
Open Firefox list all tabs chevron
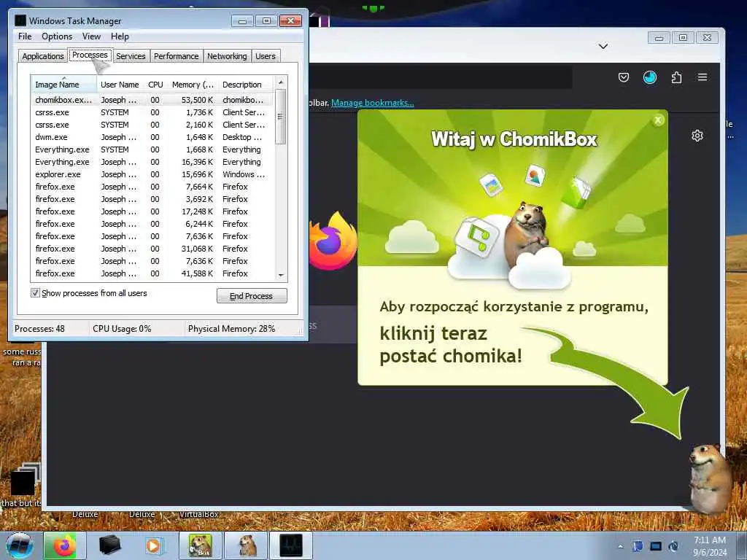click(603, 46)
